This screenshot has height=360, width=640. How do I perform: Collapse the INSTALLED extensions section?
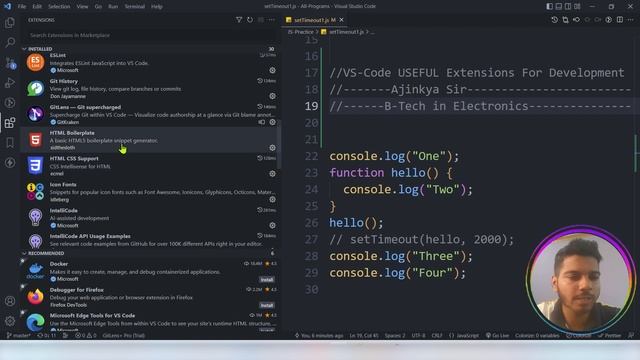click(x=149, y=49)
